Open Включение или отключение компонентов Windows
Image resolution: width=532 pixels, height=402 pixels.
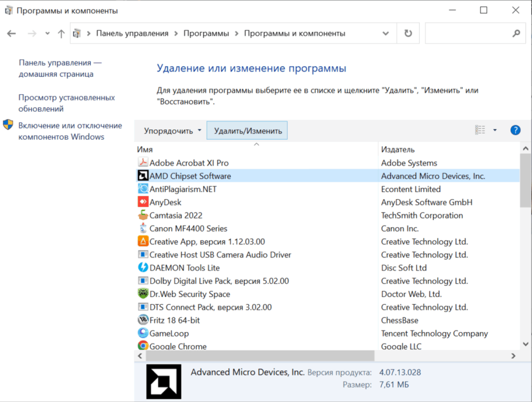coord(70,131)
